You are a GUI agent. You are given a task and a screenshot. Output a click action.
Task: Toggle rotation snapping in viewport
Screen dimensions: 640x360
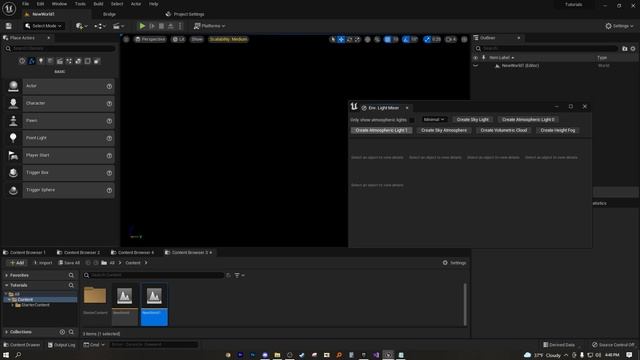[406, 40]
